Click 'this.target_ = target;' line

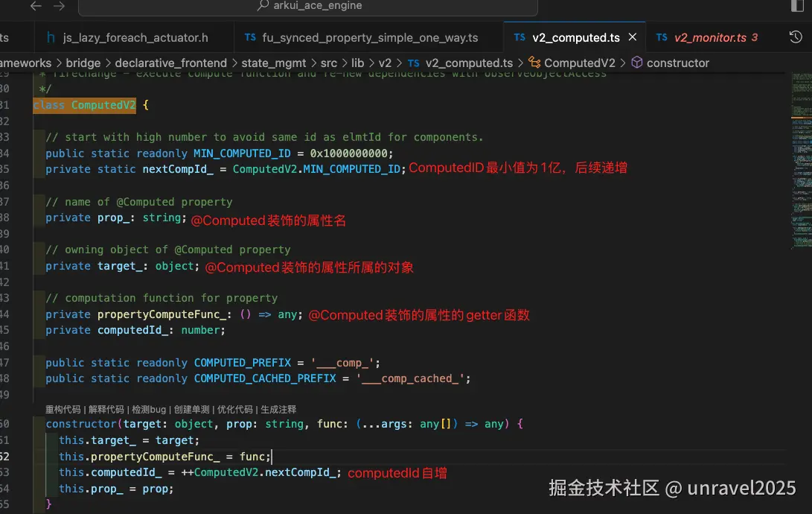[x=129, y=440]
